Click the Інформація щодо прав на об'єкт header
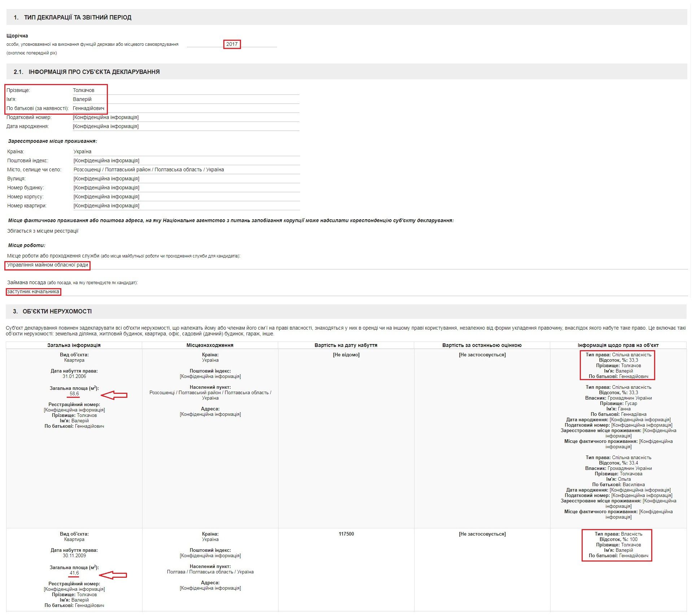The width and height of the screenshot is (692, 616). coord(618,345)
